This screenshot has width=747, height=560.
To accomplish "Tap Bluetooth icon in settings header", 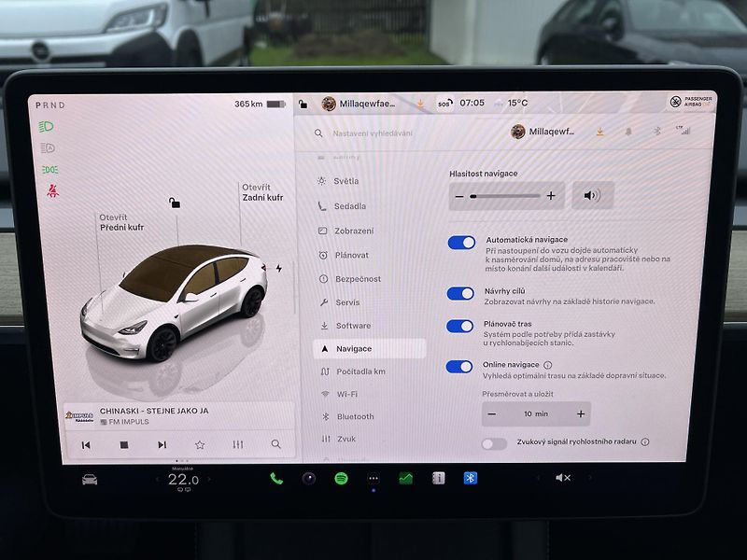I will [x=656, y=131].
